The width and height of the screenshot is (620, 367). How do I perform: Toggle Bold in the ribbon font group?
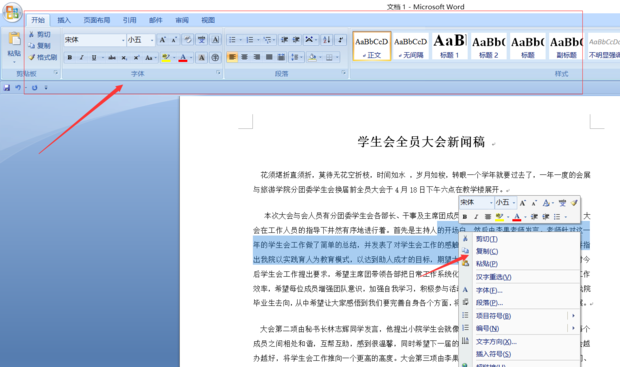70,58
